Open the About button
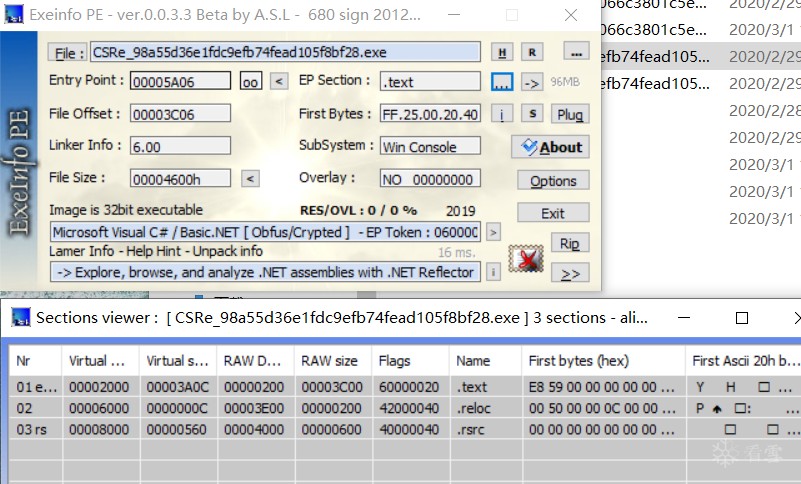 click(550, 147)
